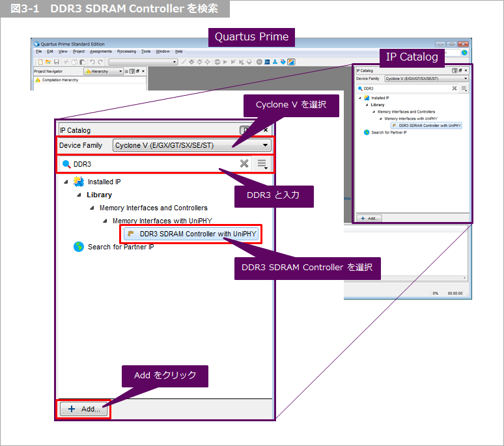
Task: Collapse Installed IP node in enlarged IP Catalog
Action: point(66,182)
